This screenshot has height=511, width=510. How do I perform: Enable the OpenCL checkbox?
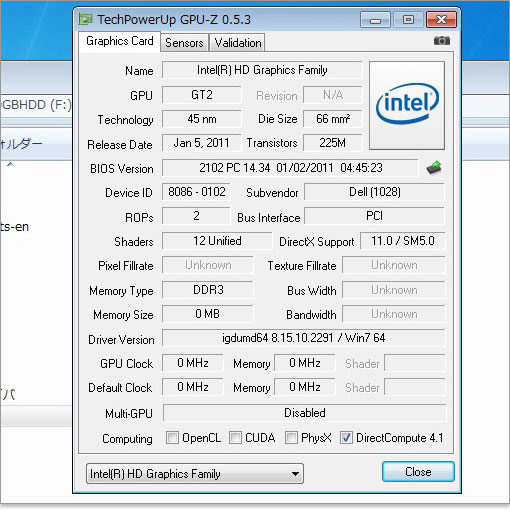point(172,438)
